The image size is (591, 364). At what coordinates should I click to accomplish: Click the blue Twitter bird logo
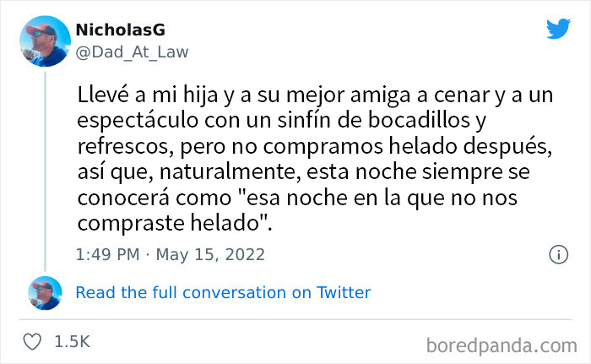pyautogui.click(x=558, y=28)
